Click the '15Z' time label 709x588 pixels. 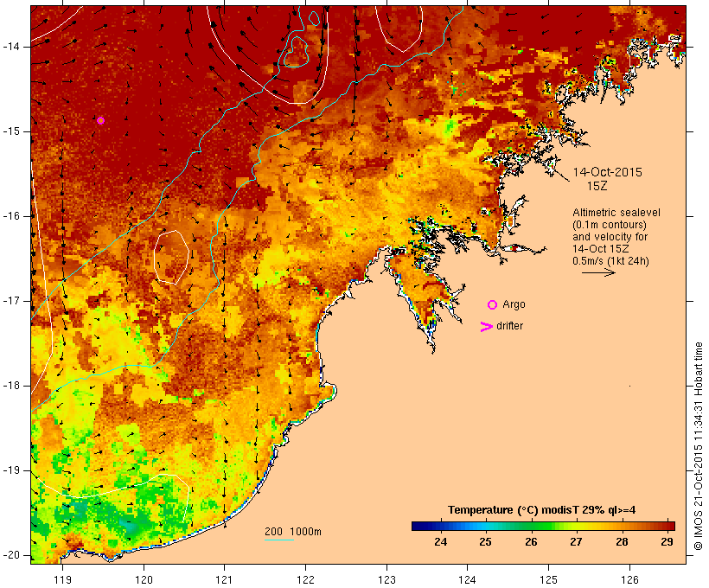point(597,187)
